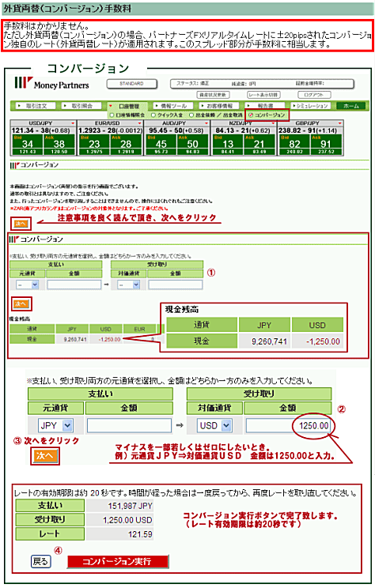Open the USD/JPY rate panel red arrow
Image resolution: width=375 pixels, height=588 pixels.
point(73,123)
